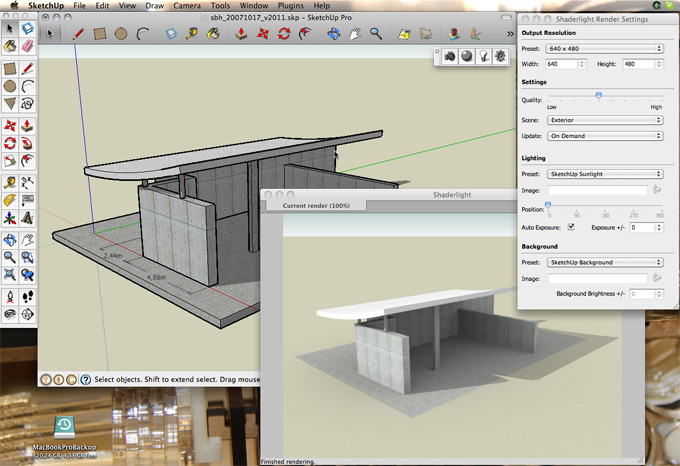The image size is (680, 466).
Task: Click the Exposure +/- stepper
Action: click(659, 228)
